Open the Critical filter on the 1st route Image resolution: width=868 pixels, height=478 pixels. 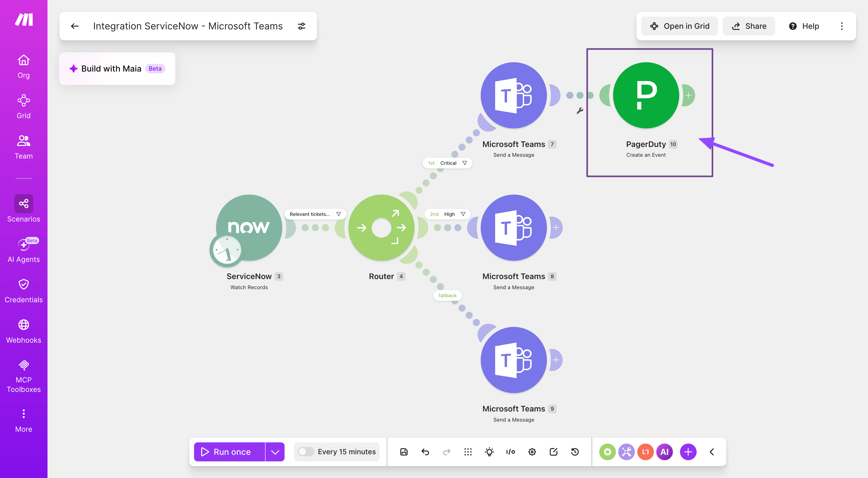click(x=447, y=163)
